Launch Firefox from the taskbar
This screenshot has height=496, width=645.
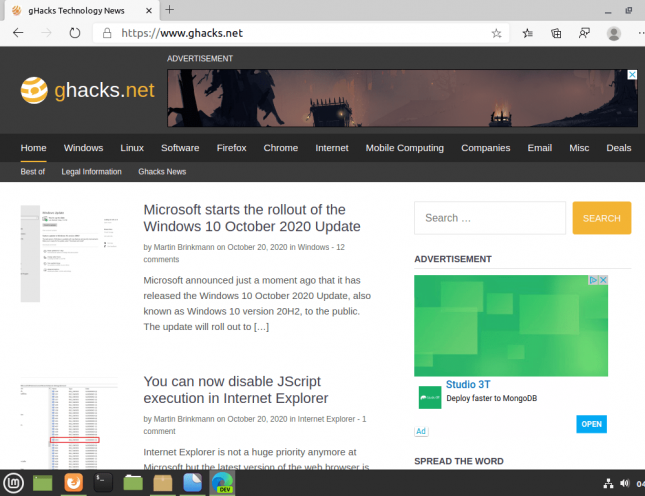pos(74,482)
